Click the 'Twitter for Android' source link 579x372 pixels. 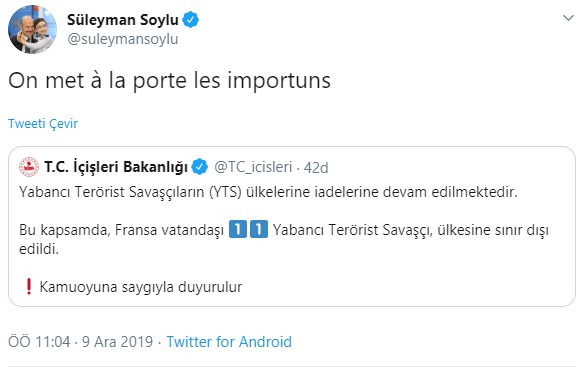pyautogui.click(x=229, y=342)
